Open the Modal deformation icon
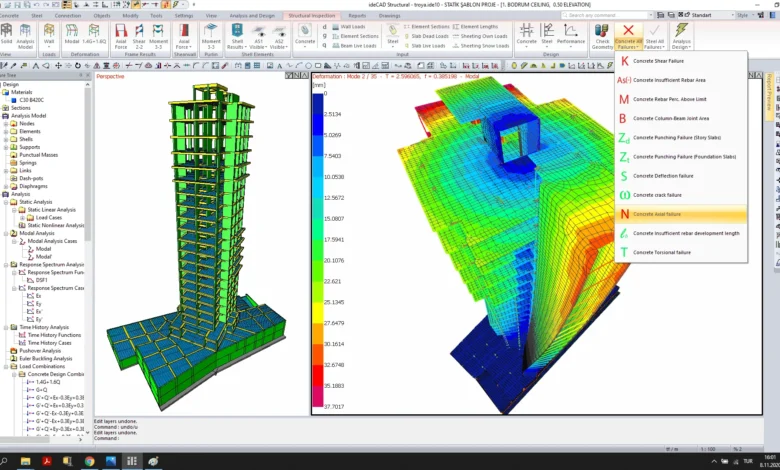The height and width of the screenshot is (470, 780). coord(72,35)
